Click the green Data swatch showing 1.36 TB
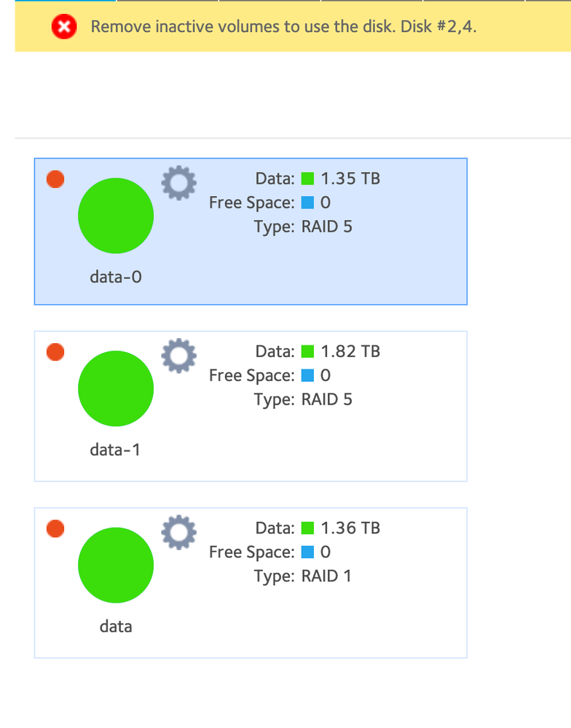Screen dimensions: 571x728 tap(307, 528)
